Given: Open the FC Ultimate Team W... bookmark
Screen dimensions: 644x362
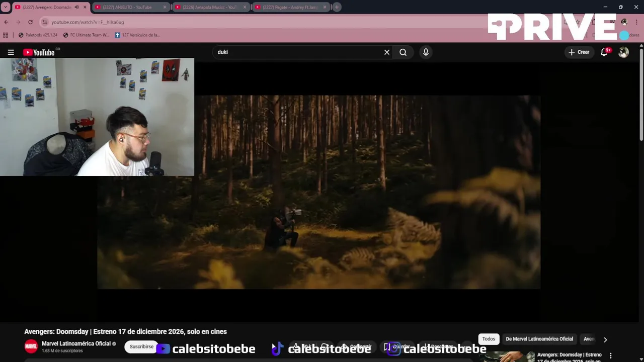Looking at the screenshot, I should [86, 35].
